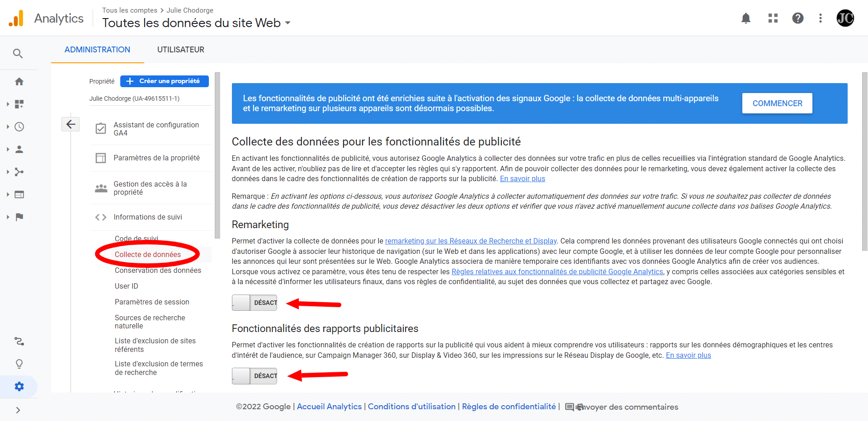Image resolution: width=868 pixels, height=421 pixels.
Task: Open the three-dot more options menu
Action: coord(821,18)
